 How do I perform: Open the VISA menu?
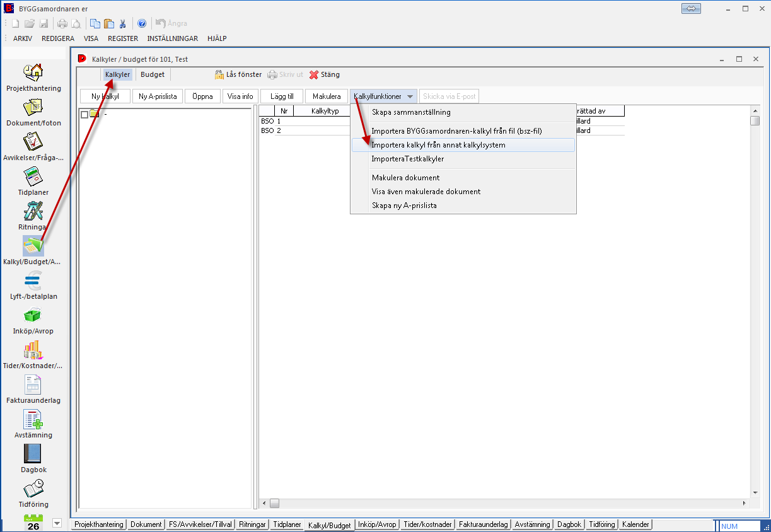click(x=91, y=38)
